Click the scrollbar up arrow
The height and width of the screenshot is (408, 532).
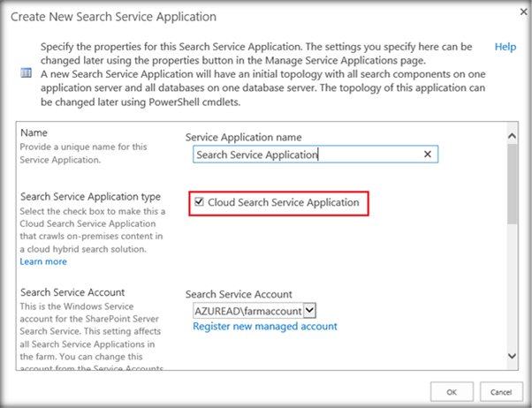[512, 135]
